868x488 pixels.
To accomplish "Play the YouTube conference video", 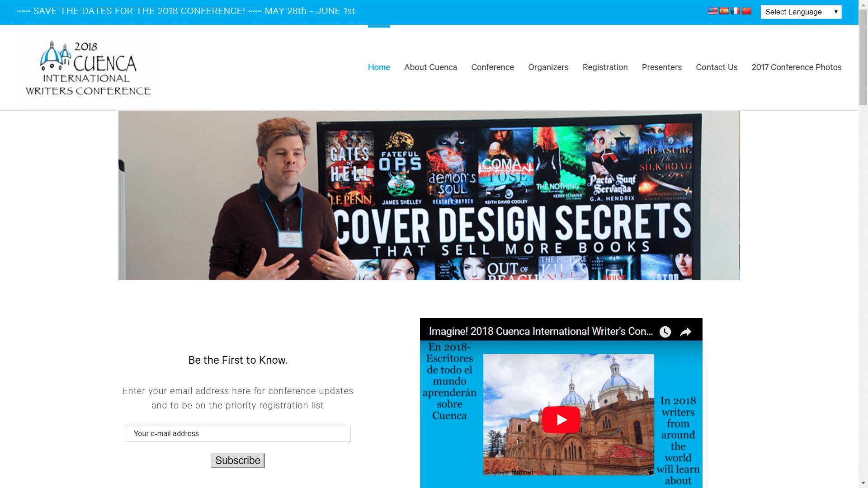I will pos(561,420).
